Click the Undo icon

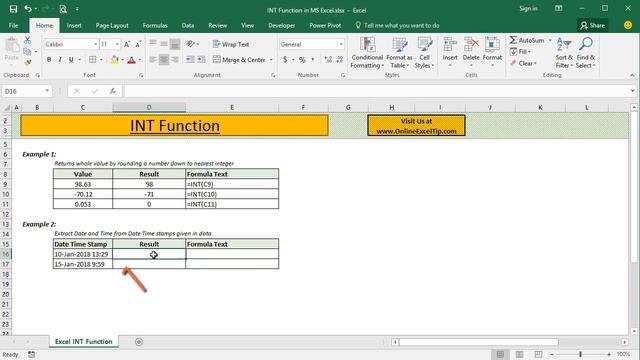(28, 9)
